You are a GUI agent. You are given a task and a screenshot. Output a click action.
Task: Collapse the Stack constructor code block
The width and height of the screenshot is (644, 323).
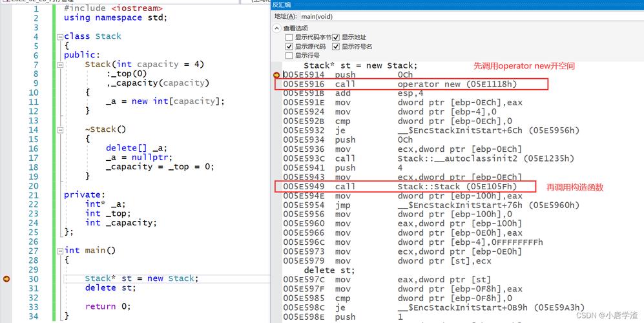click(x=59, y=65)
